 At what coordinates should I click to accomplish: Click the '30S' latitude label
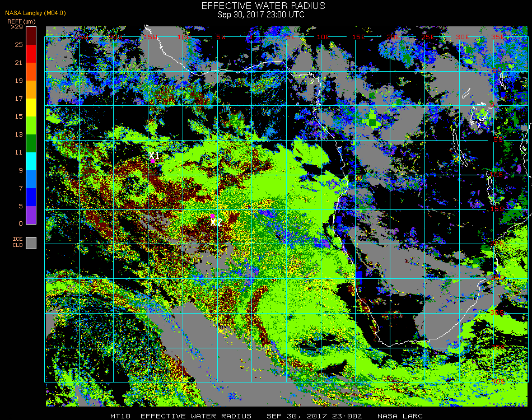click(x=497, y=313)
